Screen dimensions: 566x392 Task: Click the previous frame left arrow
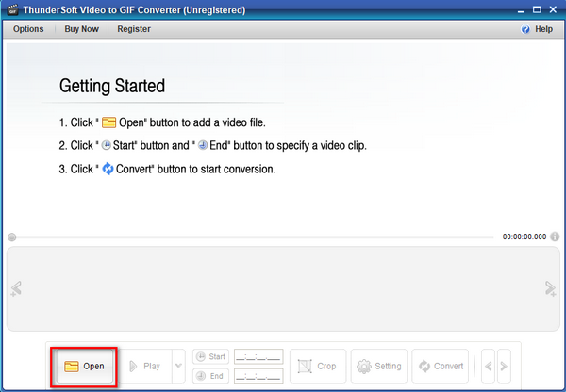[x=488, y=366]
